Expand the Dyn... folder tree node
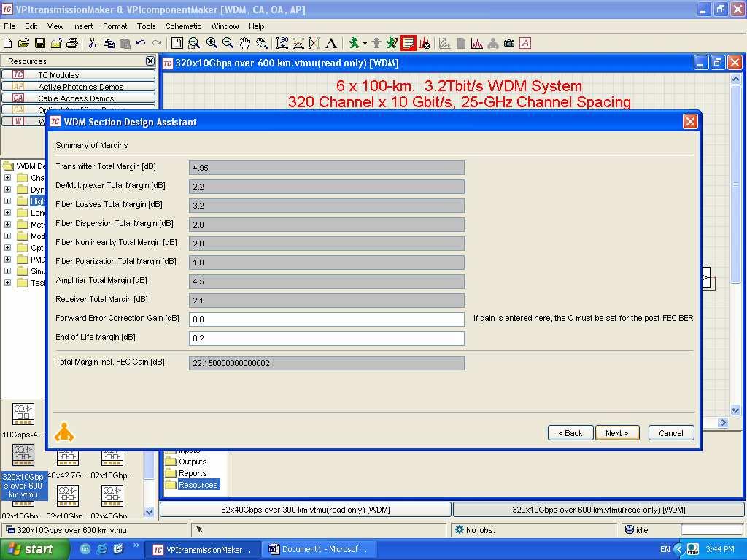 click(7, 189)
